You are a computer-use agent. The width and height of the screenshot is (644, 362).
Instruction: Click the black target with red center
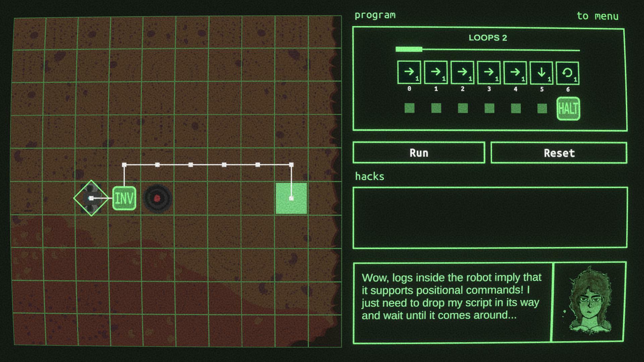(157, 198)
